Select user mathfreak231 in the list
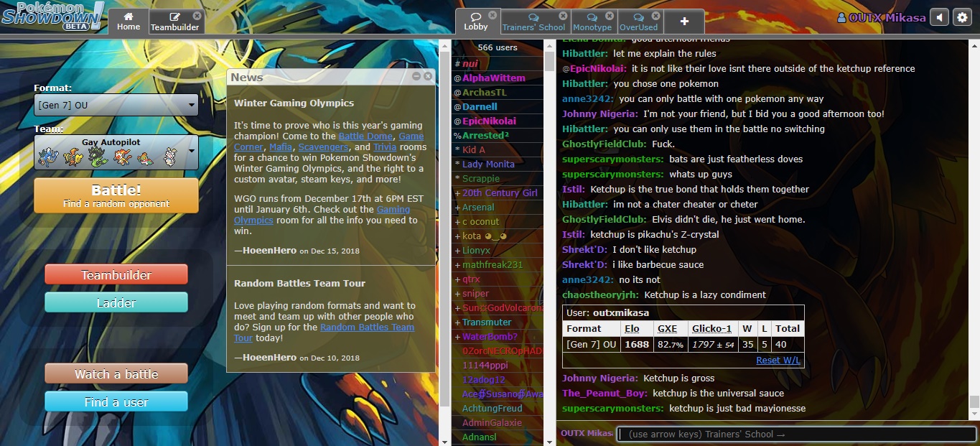The width and height of the screenshot is (980, 446). 498,264
